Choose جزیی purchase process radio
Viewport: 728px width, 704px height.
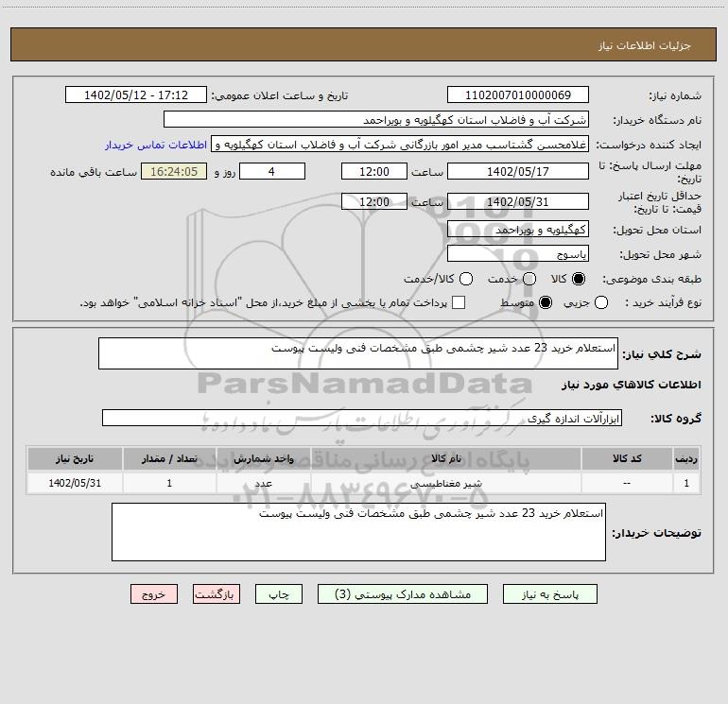tap(601, 302)
